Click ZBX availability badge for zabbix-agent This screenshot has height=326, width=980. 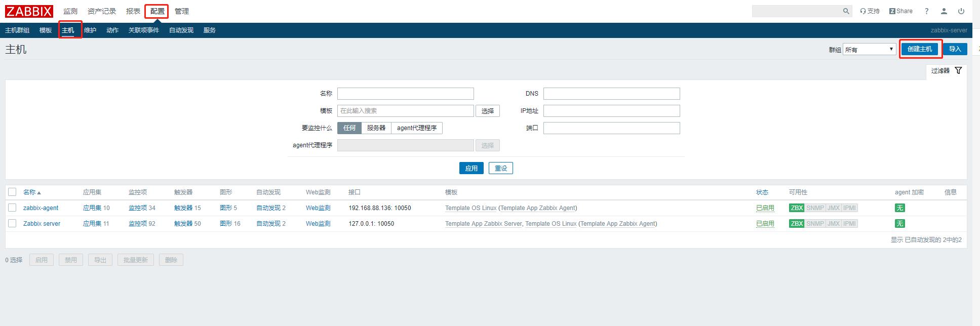click(797, 208)
